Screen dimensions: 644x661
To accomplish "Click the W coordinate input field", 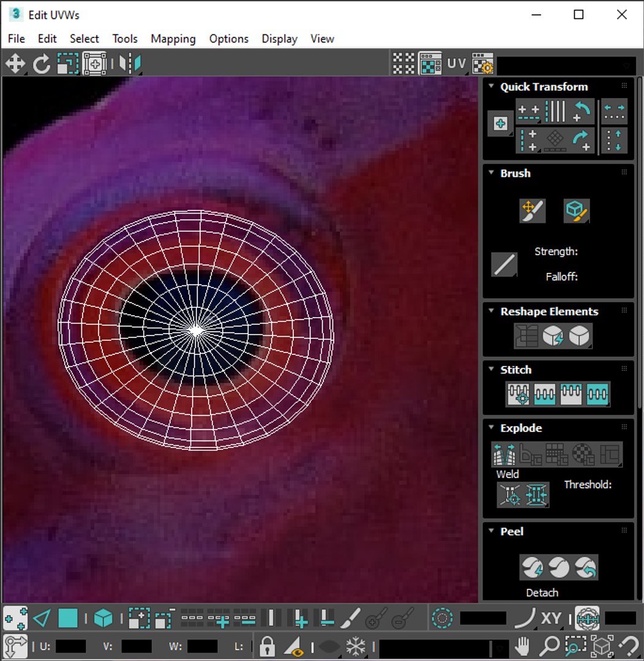I will pos(202,646).
